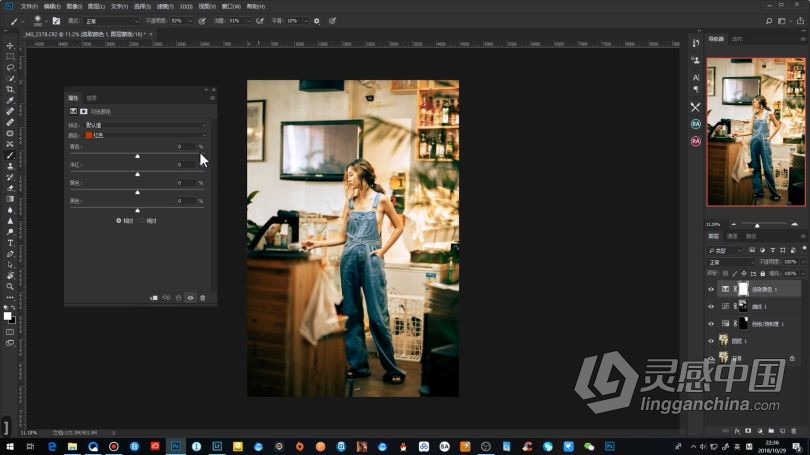Toggle visibility of 曲线 1 layer
Screen dimensions: 810x455
coord(711,306)
